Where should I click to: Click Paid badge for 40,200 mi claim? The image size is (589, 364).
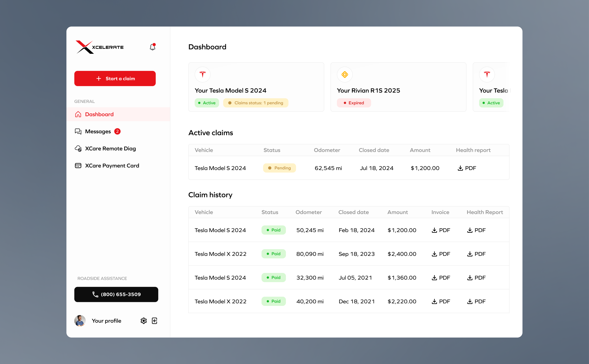point(274,301)
